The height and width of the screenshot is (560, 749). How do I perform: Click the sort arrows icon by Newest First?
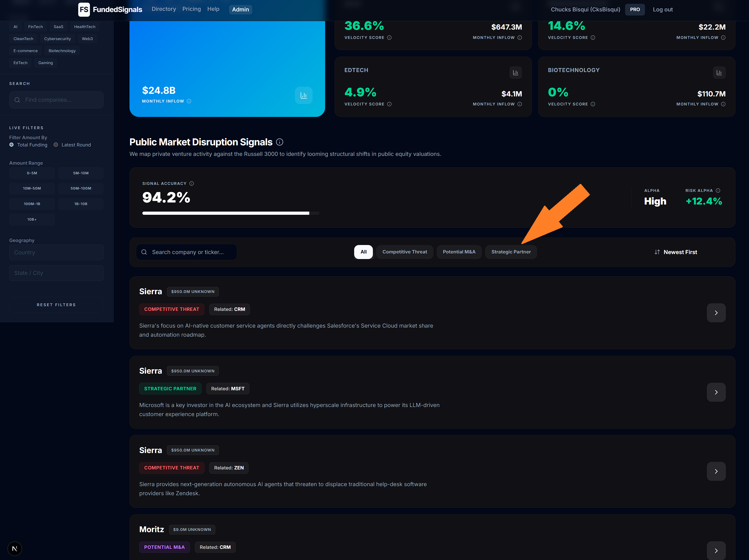pos(657,252)
